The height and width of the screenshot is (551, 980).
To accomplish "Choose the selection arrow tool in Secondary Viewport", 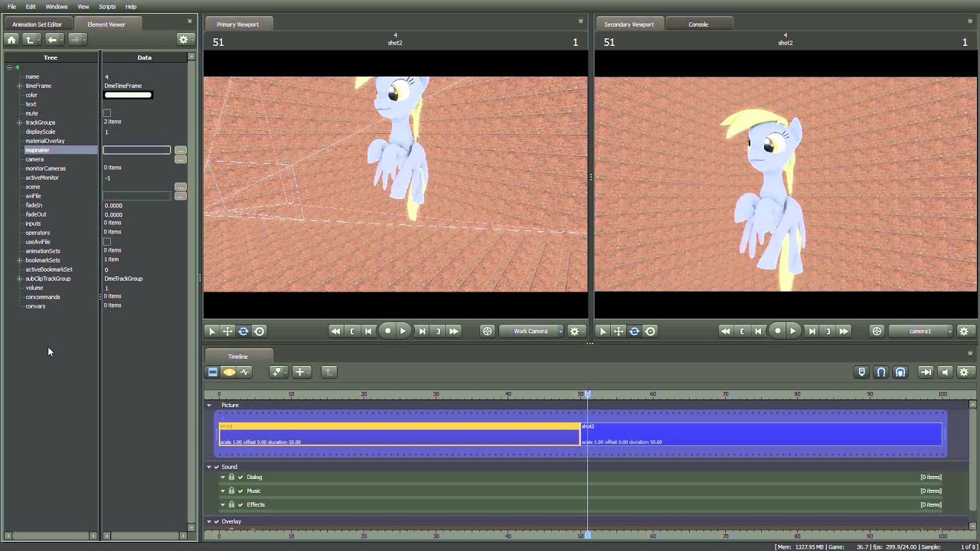I will (x=603, y=331).
